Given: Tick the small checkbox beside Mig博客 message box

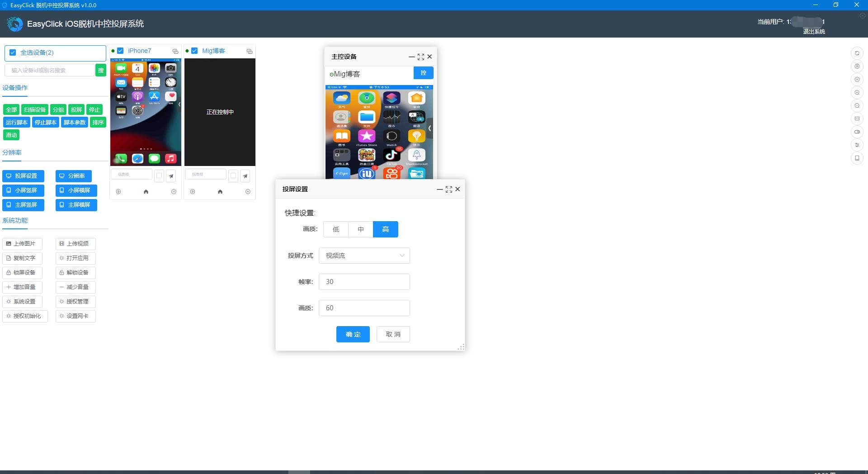Looking at the screenshot, I should tap(233, 175).
